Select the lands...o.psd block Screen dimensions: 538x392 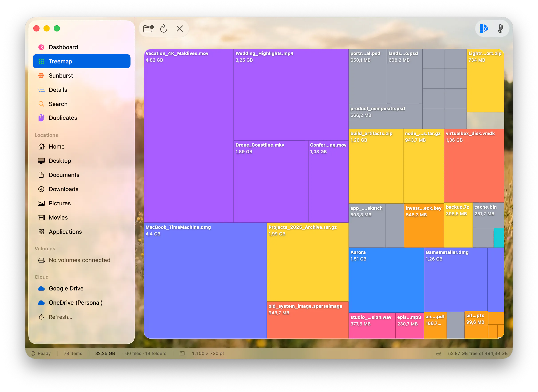pos(405,76)
